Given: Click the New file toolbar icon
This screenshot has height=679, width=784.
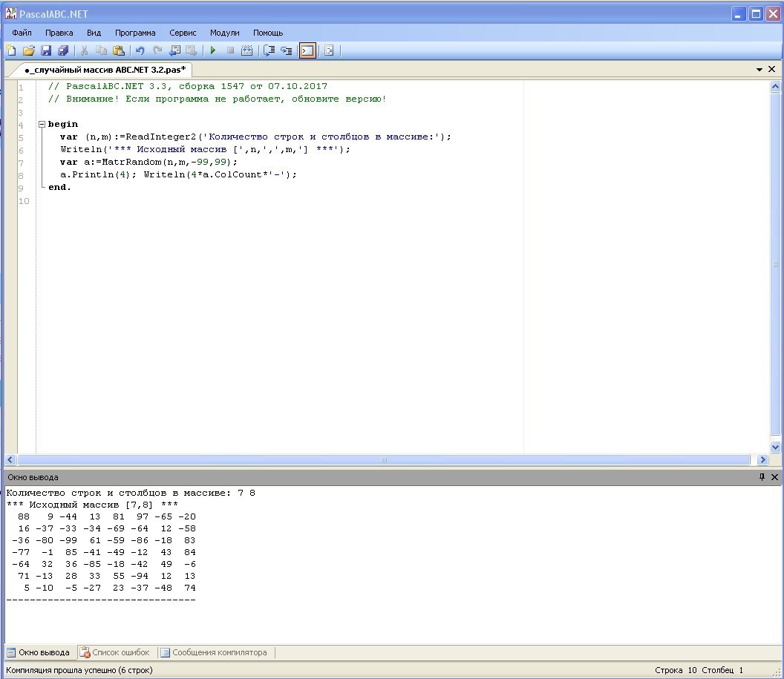Looking at the screenshot, I should click(11, 50).
